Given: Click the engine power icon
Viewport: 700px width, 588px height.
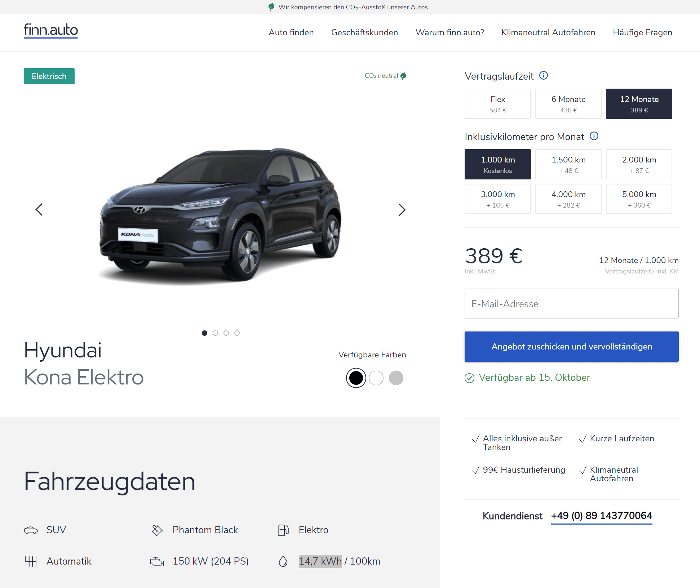Looking at the screenshot, I should point(157,561).
